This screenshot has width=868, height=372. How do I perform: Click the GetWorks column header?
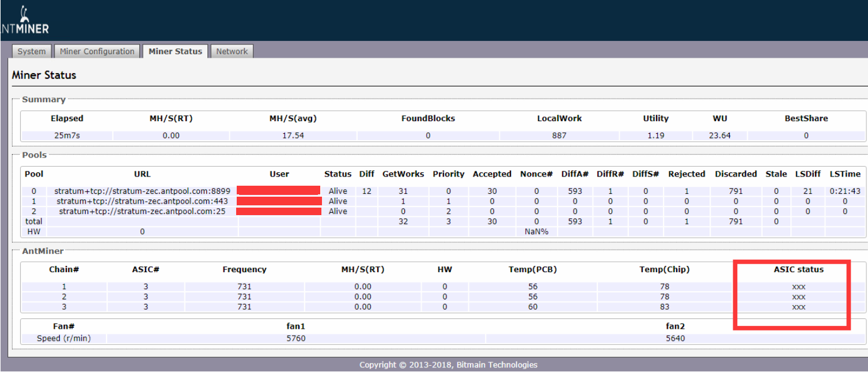403,174
